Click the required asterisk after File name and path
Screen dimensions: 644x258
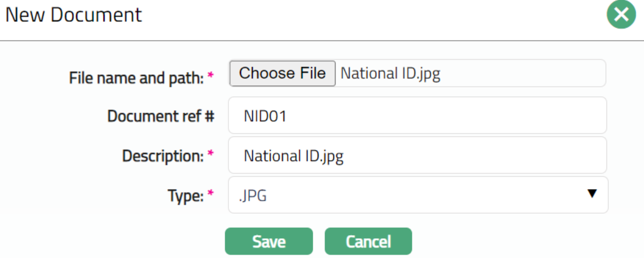pos(211,77)
